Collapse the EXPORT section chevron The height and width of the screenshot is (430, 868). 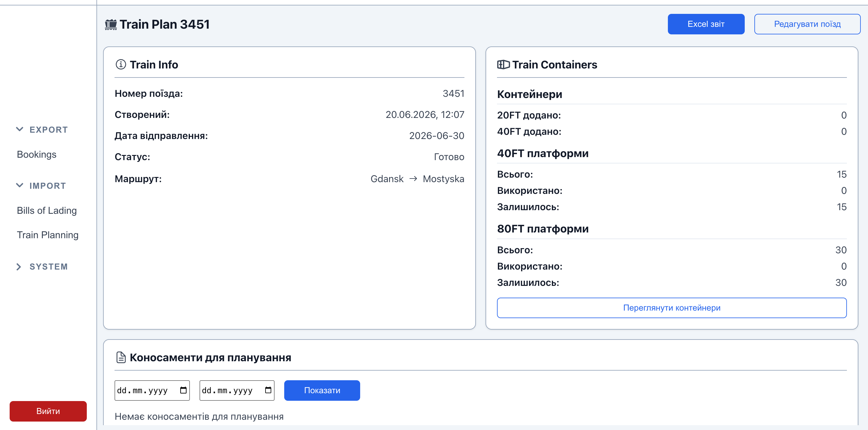(20, 129)
